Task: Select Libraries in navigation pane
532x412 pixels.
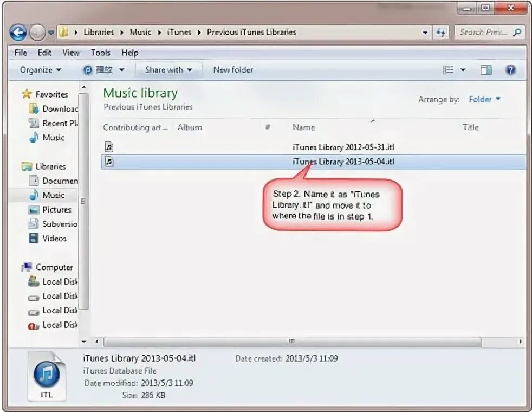Action: pyautogui.click(x=50, y=166)
